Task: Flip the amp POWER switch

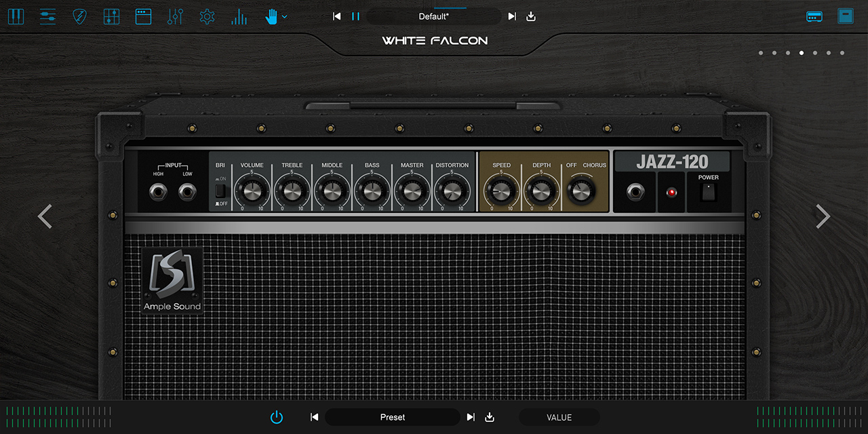Action: click(x=708, y=192)
